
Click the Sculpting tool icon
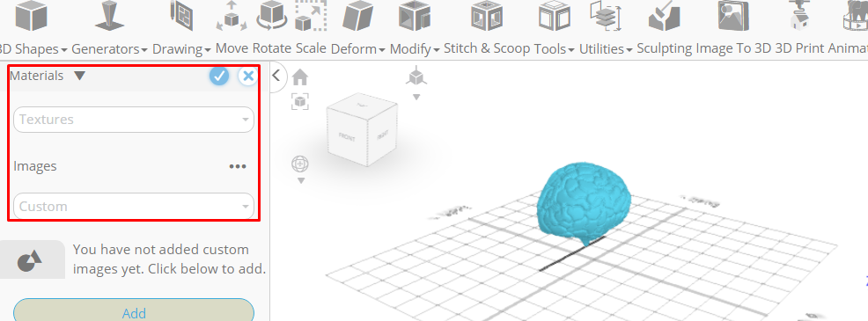[x=665, y=16]
